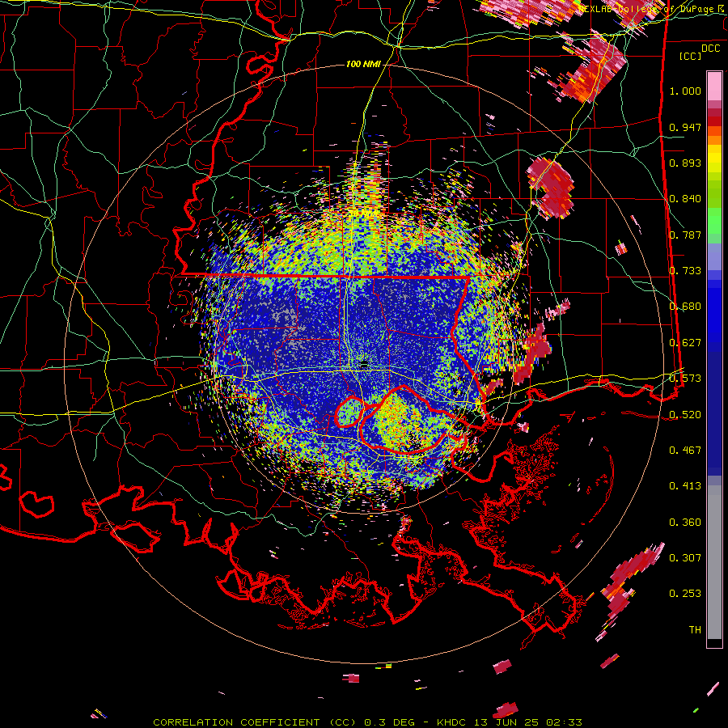Click the 1.000 scale value
This screenshot has height=728, width=728.
(x=685, y=91)
